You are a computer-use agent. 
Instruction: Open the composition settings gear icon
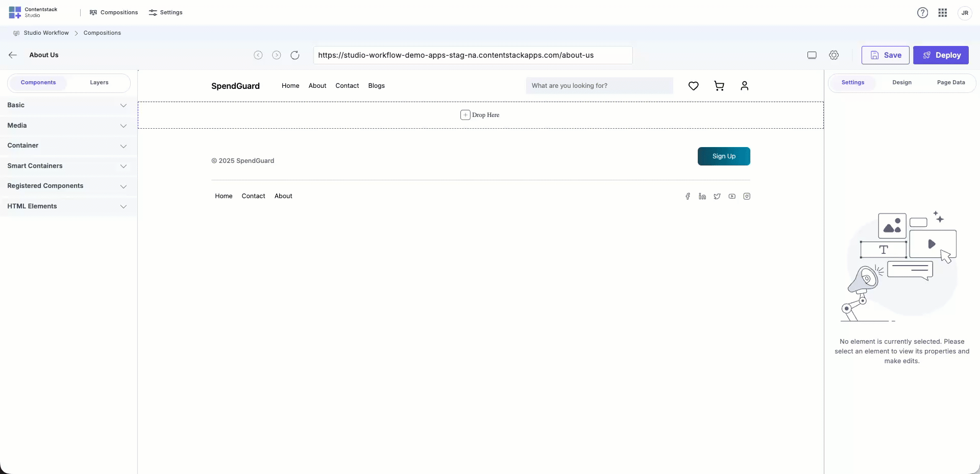point(834,55)
